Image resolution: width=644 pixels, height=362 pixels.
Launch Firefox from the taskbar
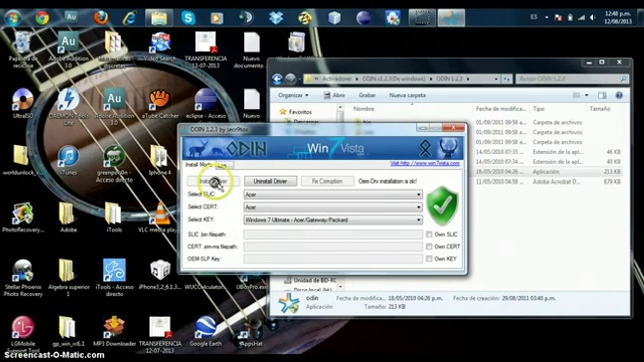pos(101,18)
